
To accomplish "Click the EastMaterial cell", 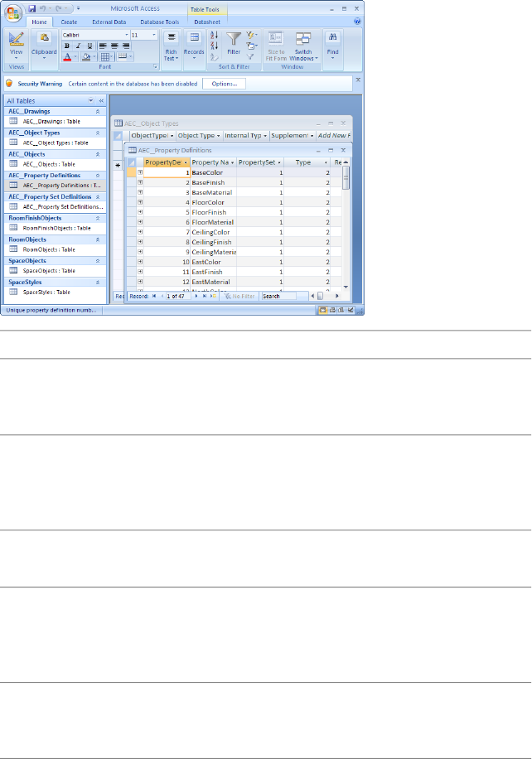I will (213, 282).
